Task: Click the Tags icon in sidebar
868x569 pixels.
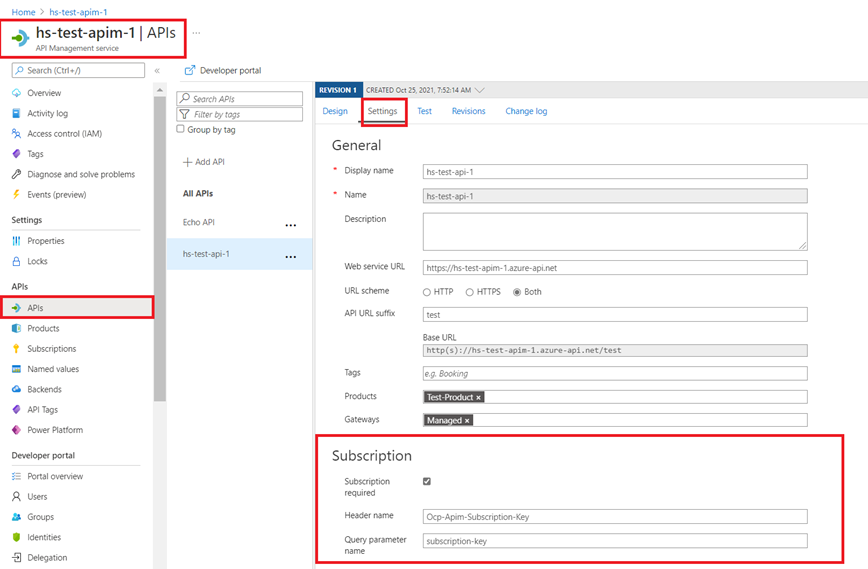Action: click(x=17, y=154)
